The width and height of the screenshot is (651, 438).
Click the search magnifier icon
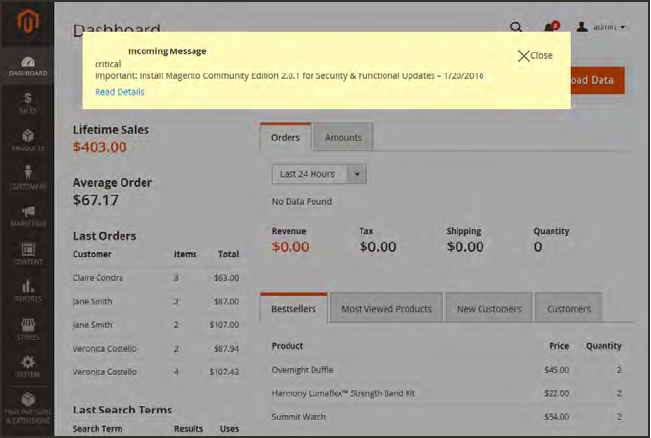point(516,27)
